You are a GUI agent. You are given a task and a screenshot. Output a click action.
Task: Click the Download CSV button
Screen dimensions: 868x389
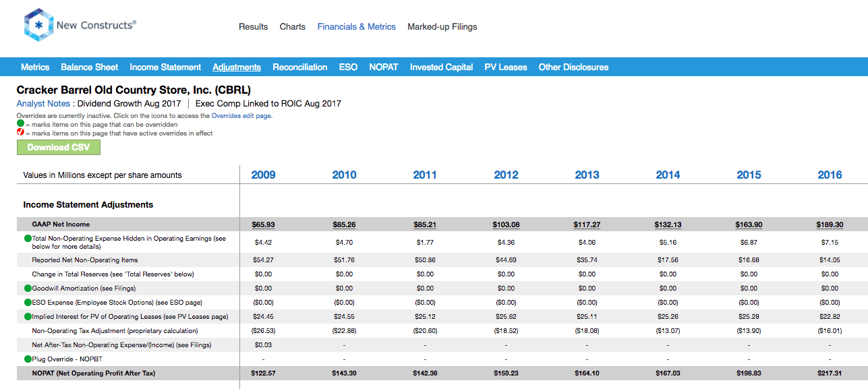click(x=59, y=148)
